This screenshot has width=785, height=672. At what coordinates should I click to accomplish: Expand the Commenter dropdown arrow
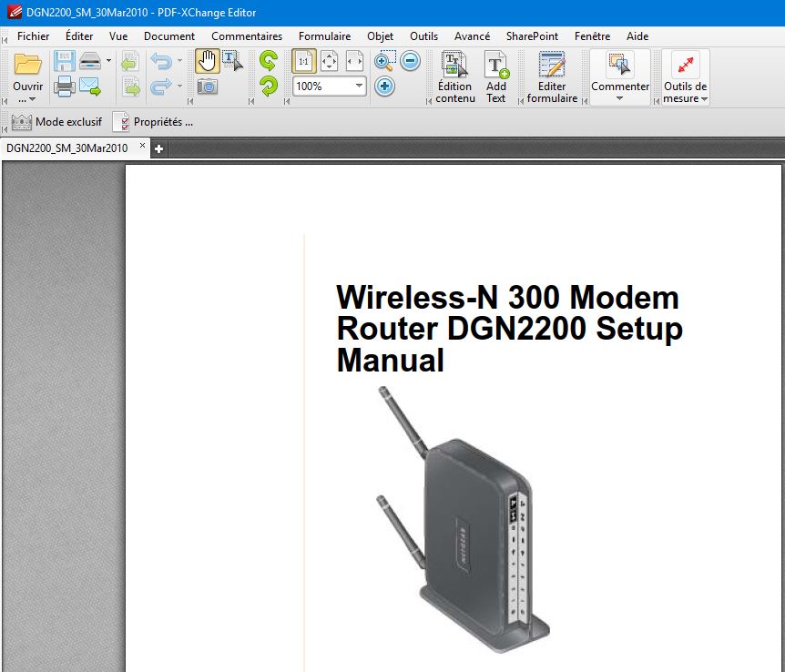(x=620, y=98)
